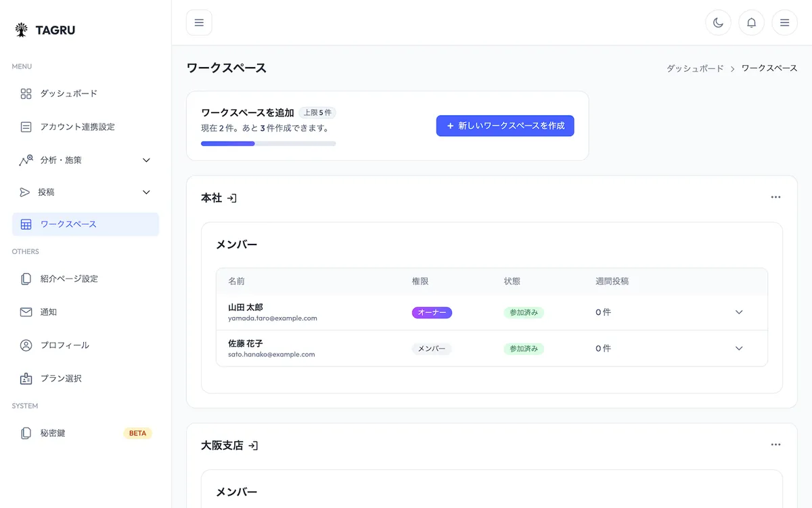Open the dashboard menu item icon
The width and height of the screenshot is (812, 508).
coord(26,93)
